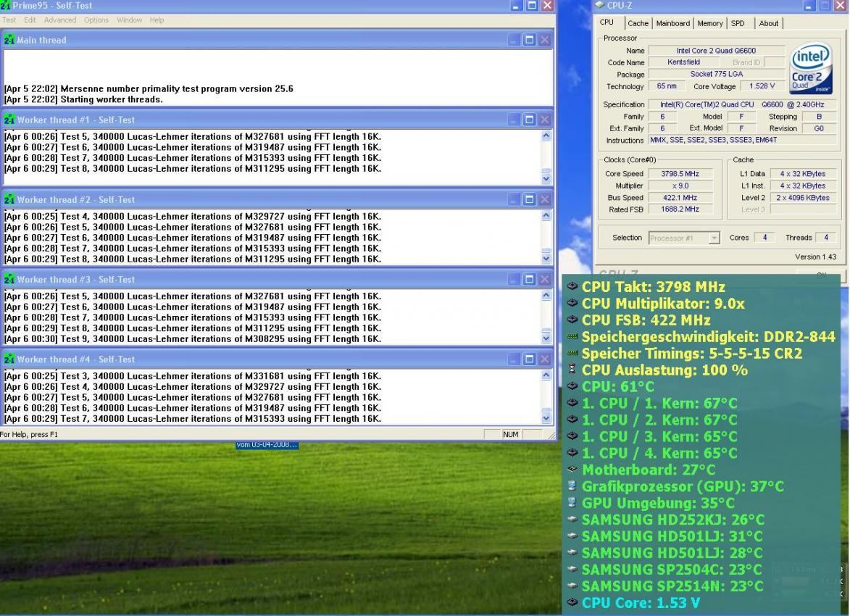This screenshot has height=616, width=850.
Task: Open the Options menu in Prime95
Action: (96, 20)
